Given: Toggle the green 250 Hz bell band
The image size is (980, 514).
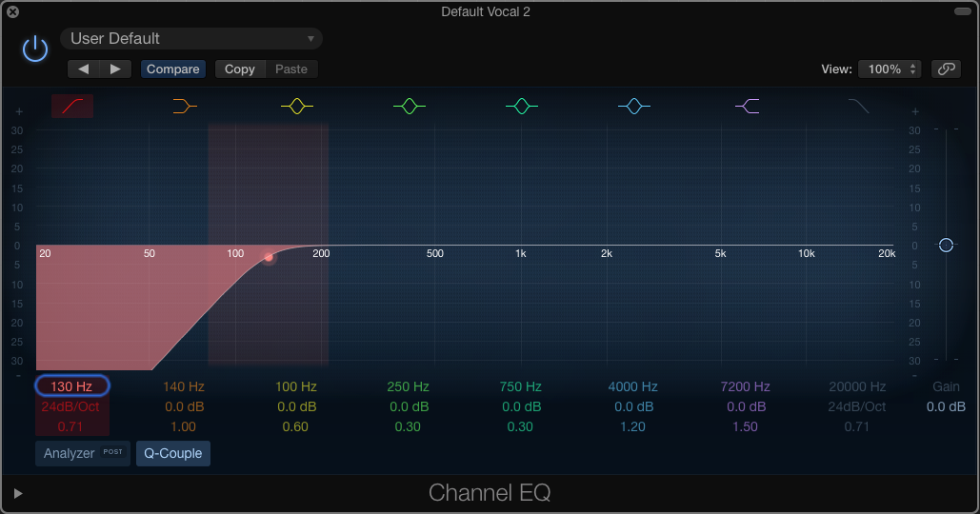Looking at the screenshot, I should click(410, 107).
